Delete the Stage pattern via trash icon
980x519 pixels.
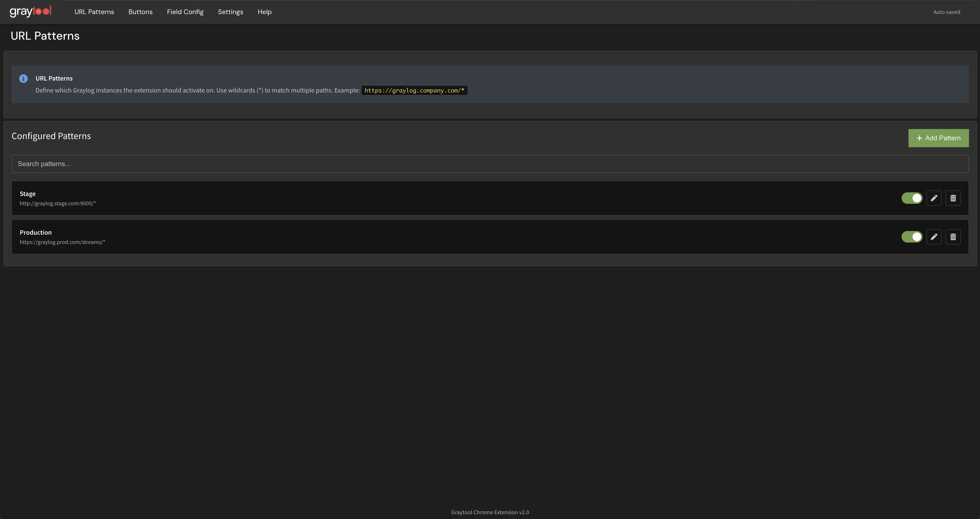pyautogui.click(x=953, y=198)
